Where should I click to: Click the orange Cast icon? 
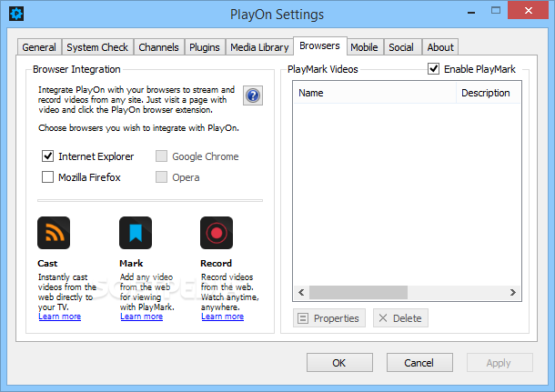tap(54, 233)
